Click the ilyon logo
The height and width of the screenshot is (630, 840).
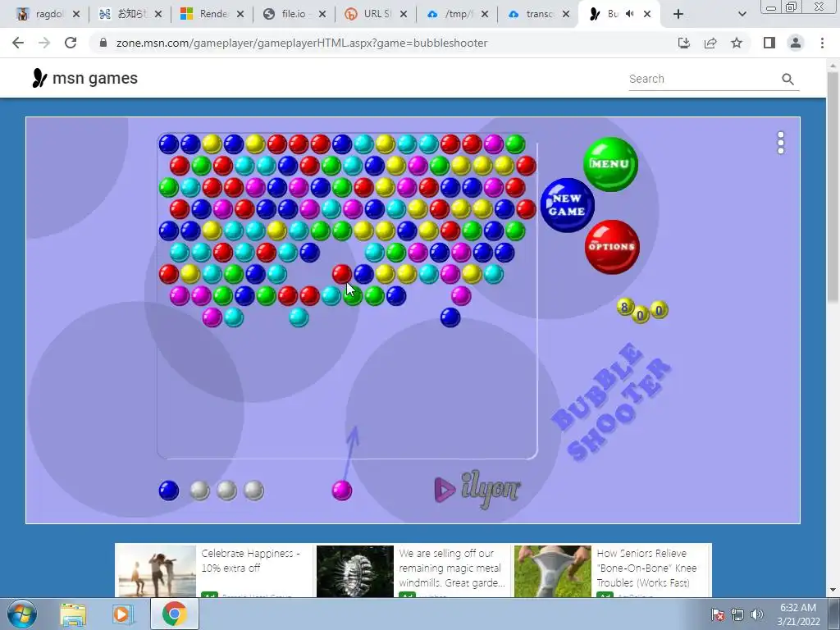477,489
